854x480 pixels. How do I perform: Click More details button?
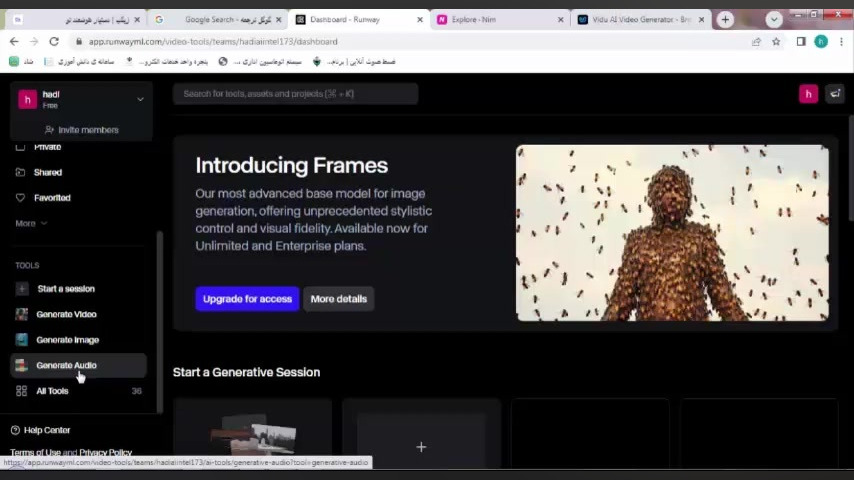pos(339,299)
